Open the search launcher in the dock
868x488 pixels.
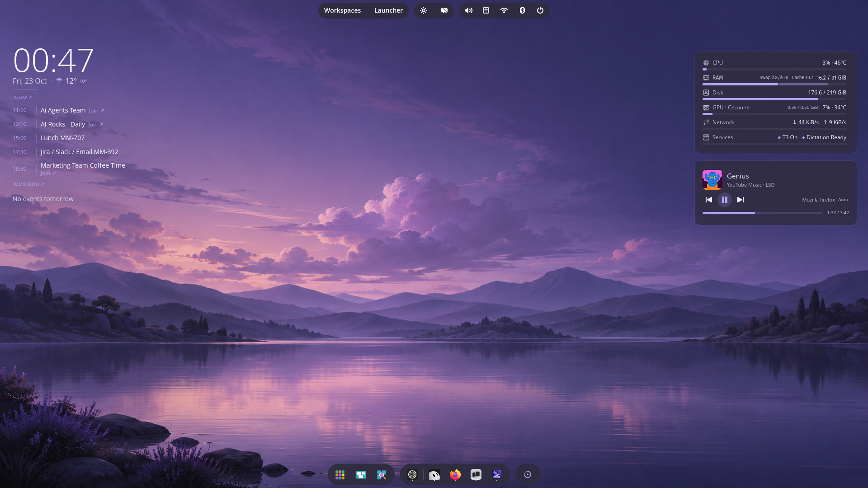click(x=382, y=474)
